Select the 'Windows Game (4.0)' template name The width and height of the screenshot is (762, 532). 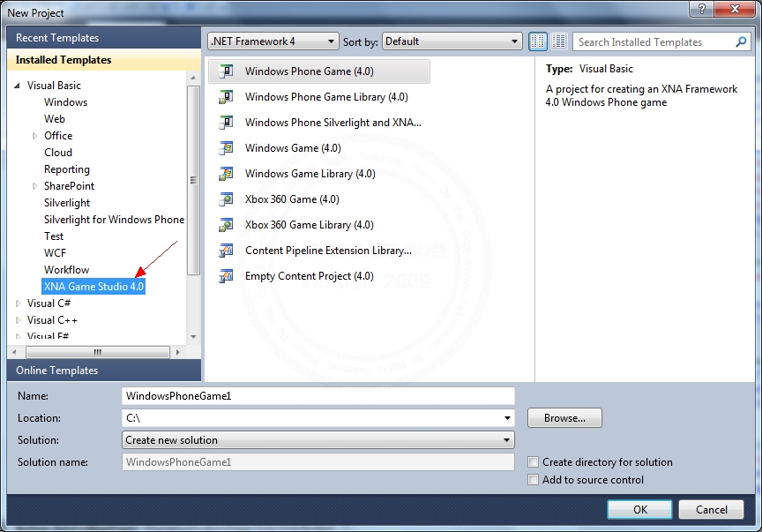pyautogui.click(x=293, y=148)
